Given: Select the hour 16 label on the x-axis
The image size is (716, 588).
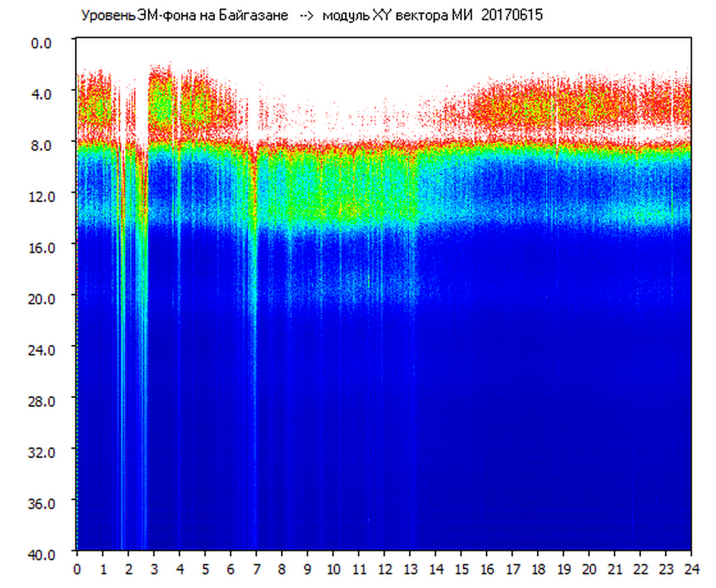Looking at the screenshot, I should pos(487,569).
